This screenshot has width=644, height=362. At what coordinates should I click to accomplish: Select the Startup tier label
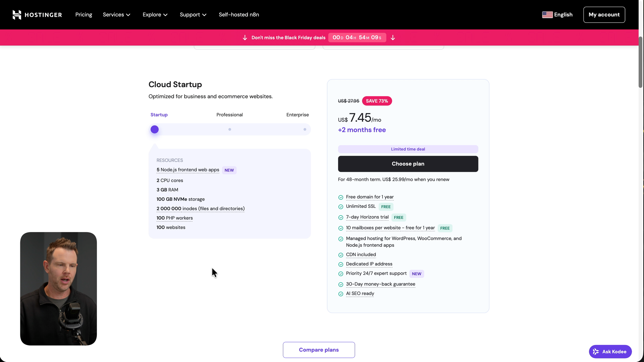[x=159, y=115]
